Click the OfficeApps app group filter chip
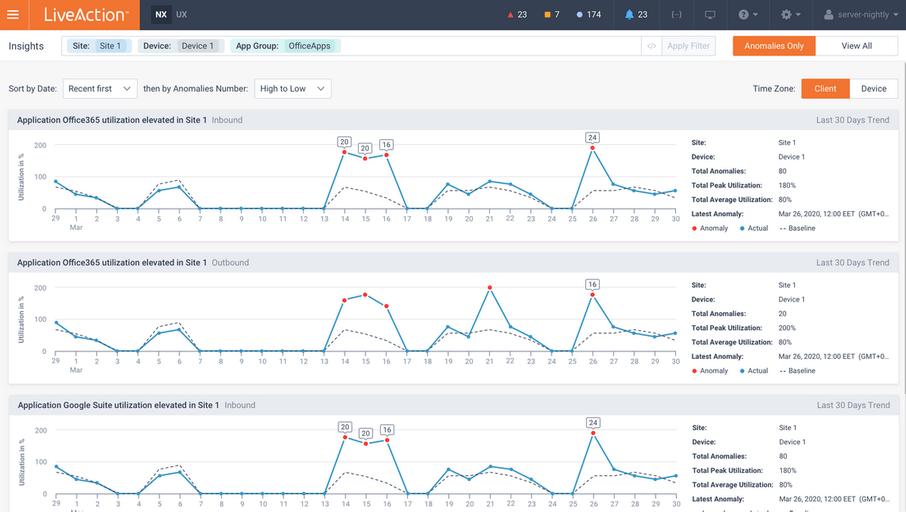906x512 pixels. coord(285,46)
